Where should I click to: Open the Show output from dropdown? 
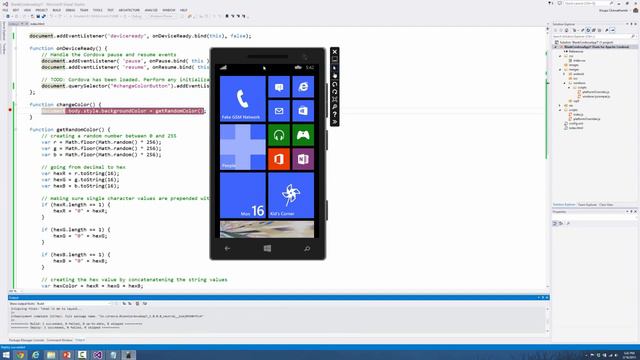pos(73,304)
